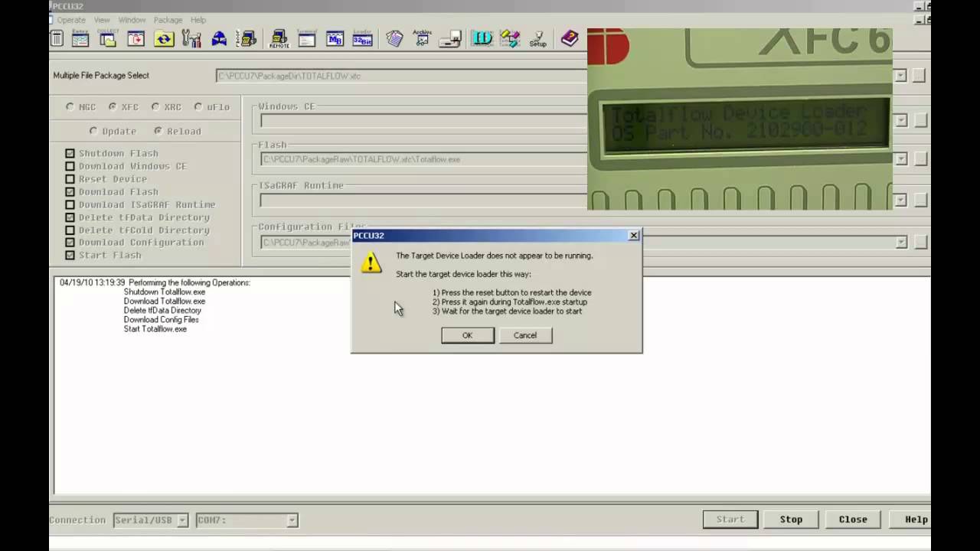Toggle the Download Flash checkbox

(x=70, y=192)
